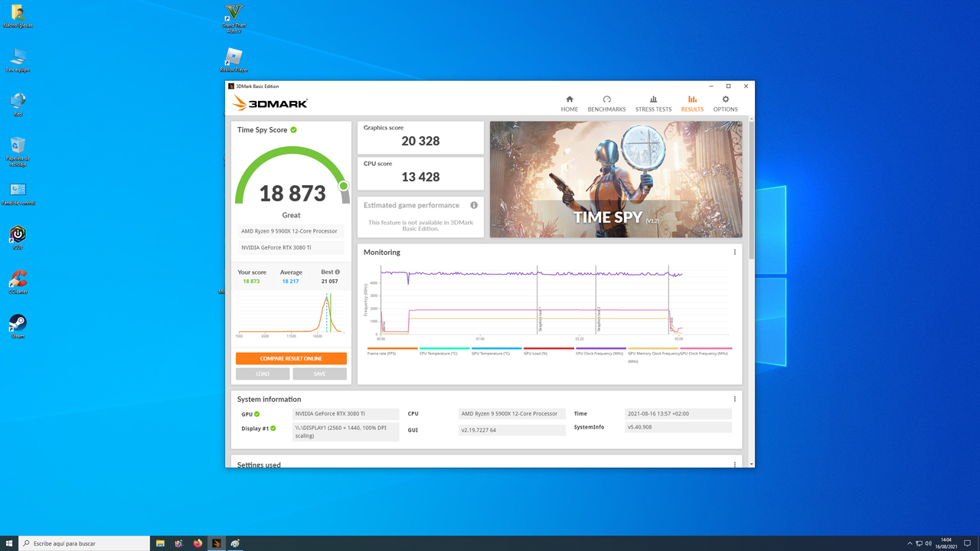The width and height of the screenshot is (980, 551).
Task: Open the Settings used three-dot menu
Action: click(x=734, y=465)
